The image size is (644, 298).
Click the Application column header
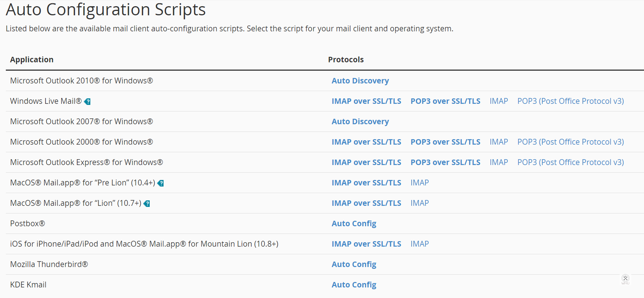(32, 60)
